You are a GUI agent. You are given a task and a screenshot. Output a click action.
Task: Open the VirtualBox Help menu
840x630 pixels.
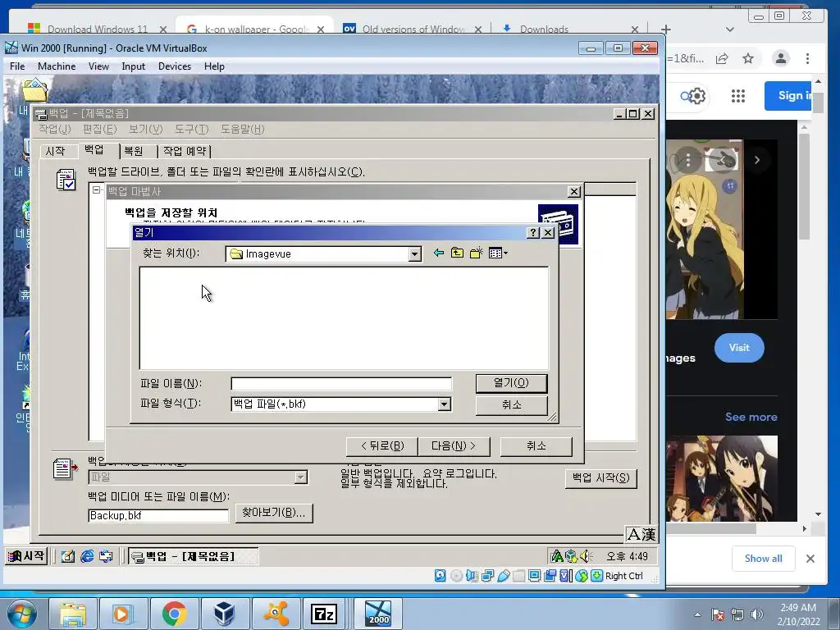(x=214, y=66)
